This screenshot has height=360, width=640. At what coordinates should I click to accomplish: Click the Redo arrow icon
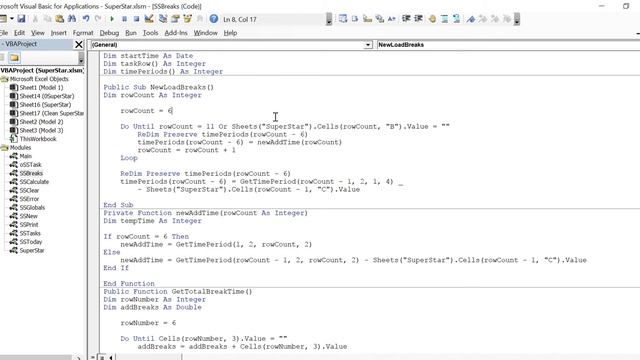98,19
